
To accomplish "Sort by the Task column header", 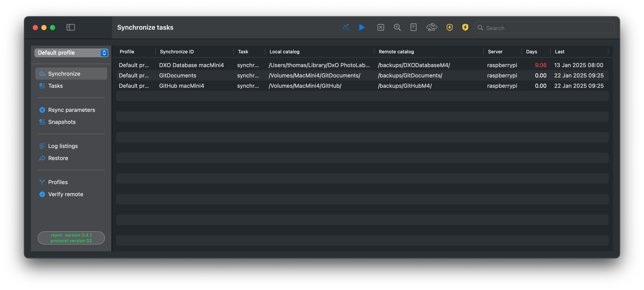I will (243, 52).
